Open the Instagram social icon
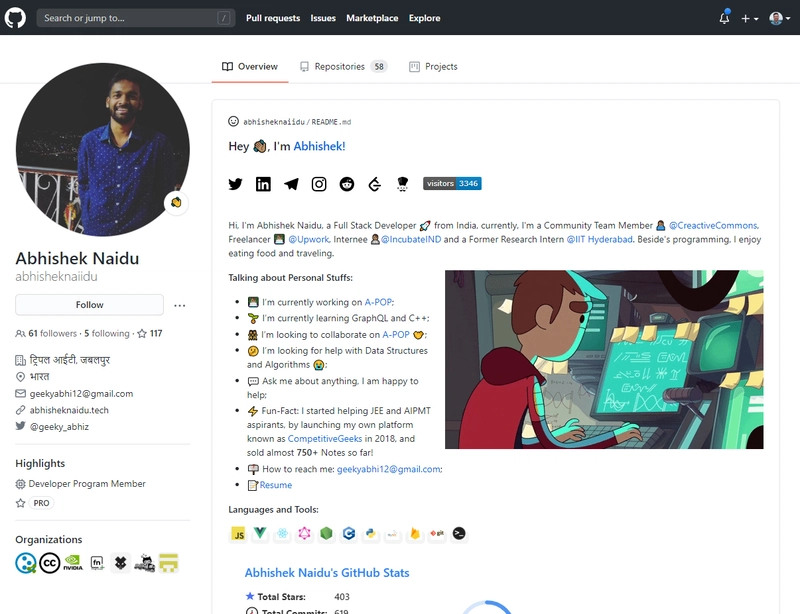 click(x=319, y=184)
